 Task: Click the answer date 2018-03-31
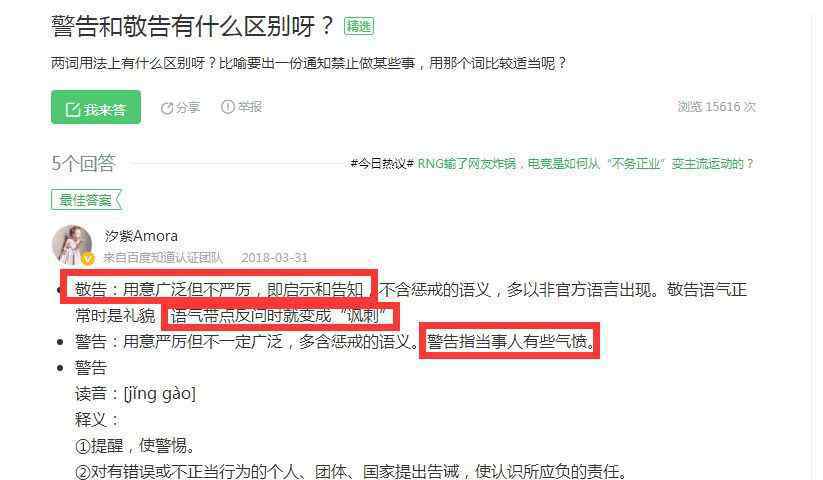coord(274,258)
